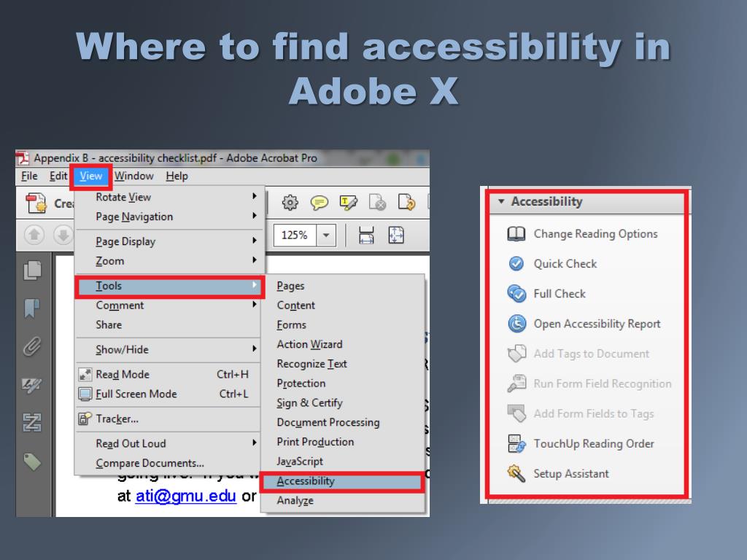This screenshot has width=747, height=560.
Task: Click the Open Accessibility Report icon
Action: (516, 324)
